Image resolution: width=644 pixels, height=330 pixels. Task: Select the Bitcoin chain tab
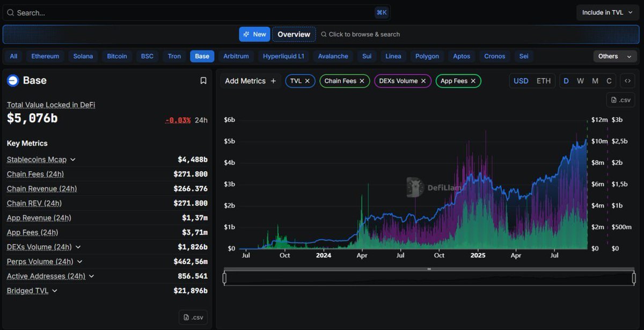click(117, 56)
